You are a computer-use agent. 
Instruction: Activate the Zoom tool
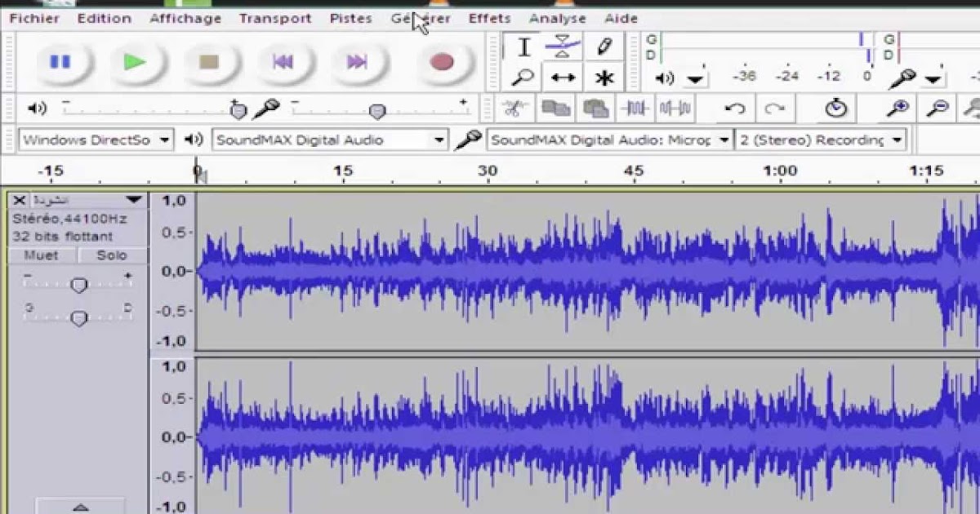tap(523, 78)
